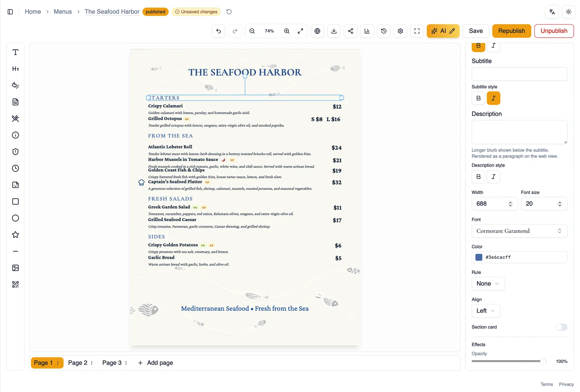
Task: Insert a rectangle shape from sidebar
Action: pyautogui.click(x=15, y=201)
